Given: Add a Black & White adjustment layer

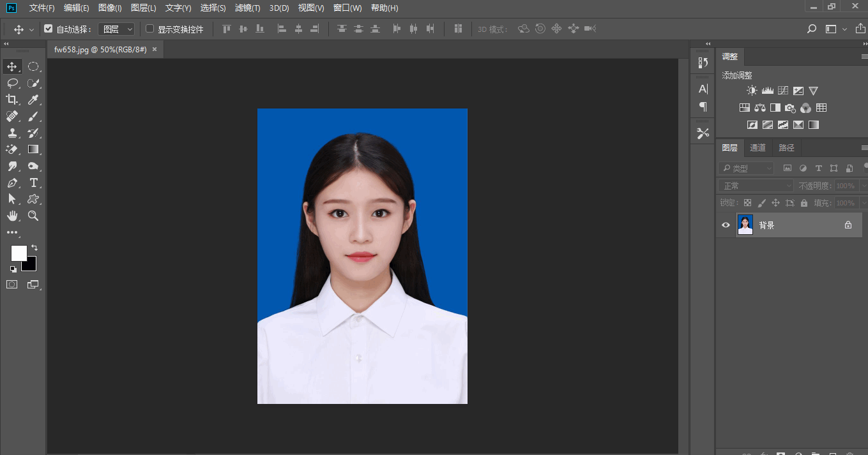Looking at the screenshot, I should click(x=775, y=107).
